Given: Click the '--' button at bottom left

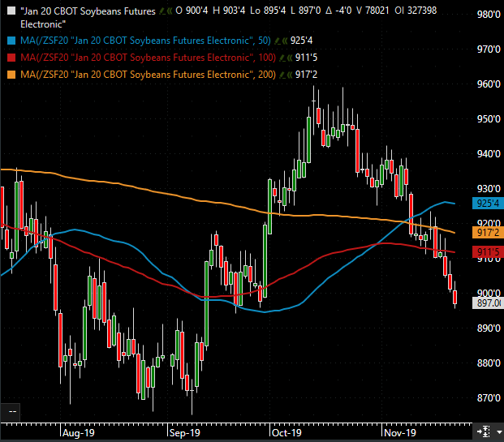Looking at the screenshot, I should point(11,412).
